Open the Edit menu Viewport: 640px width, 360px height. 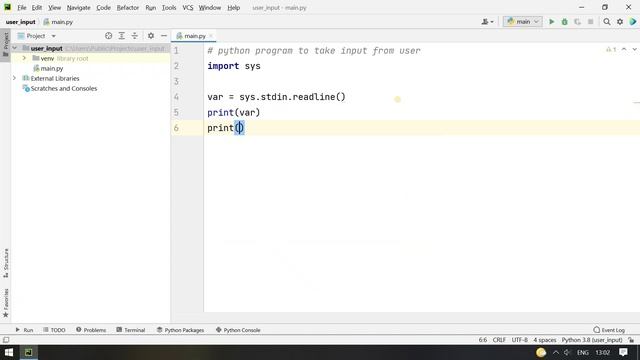(37, 7)
